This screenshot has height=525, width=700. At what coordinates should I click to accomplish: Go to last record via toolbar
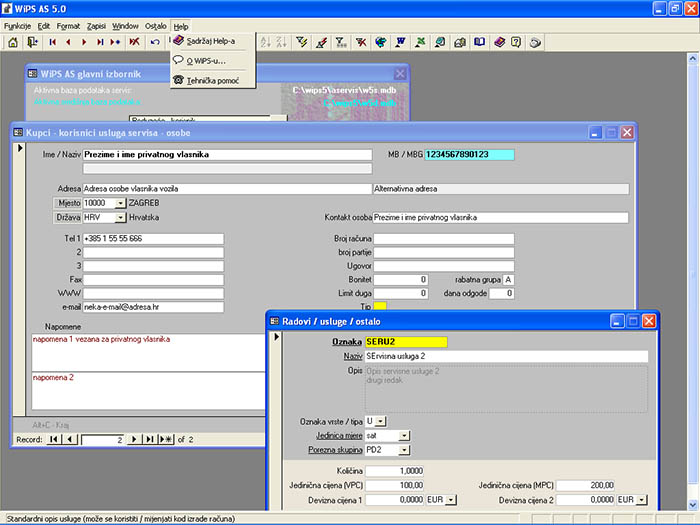coord(100,42)
